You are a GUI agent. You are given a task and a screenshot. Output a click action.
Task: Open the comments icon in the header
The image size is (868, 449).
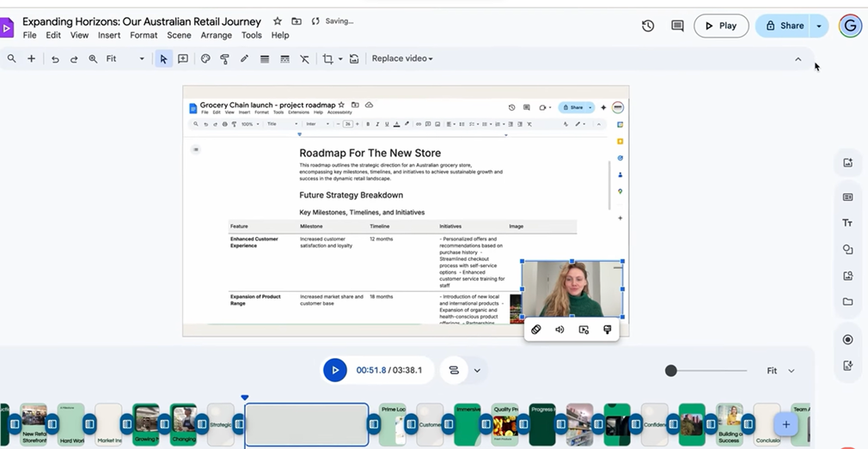[x=677, y=26]
